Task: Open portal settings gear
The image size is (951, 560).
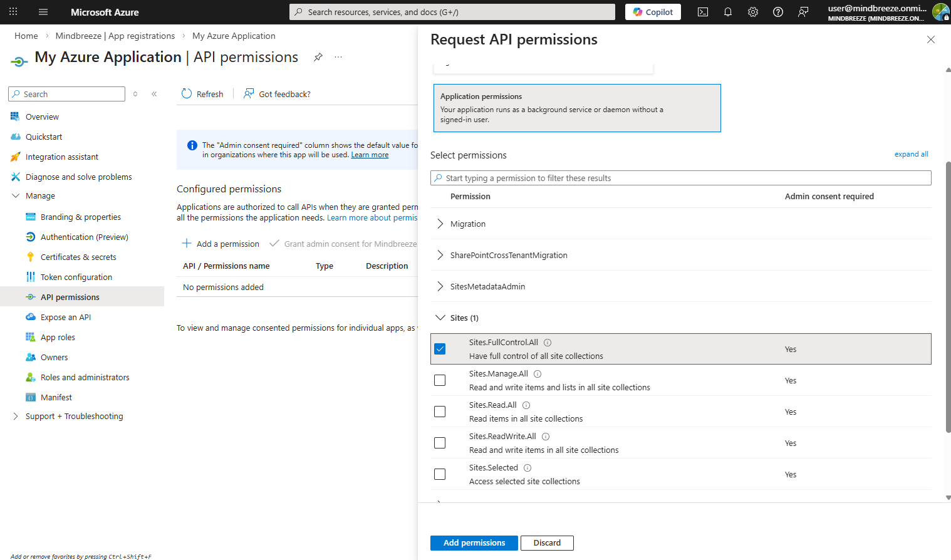Action: (753, 12)
